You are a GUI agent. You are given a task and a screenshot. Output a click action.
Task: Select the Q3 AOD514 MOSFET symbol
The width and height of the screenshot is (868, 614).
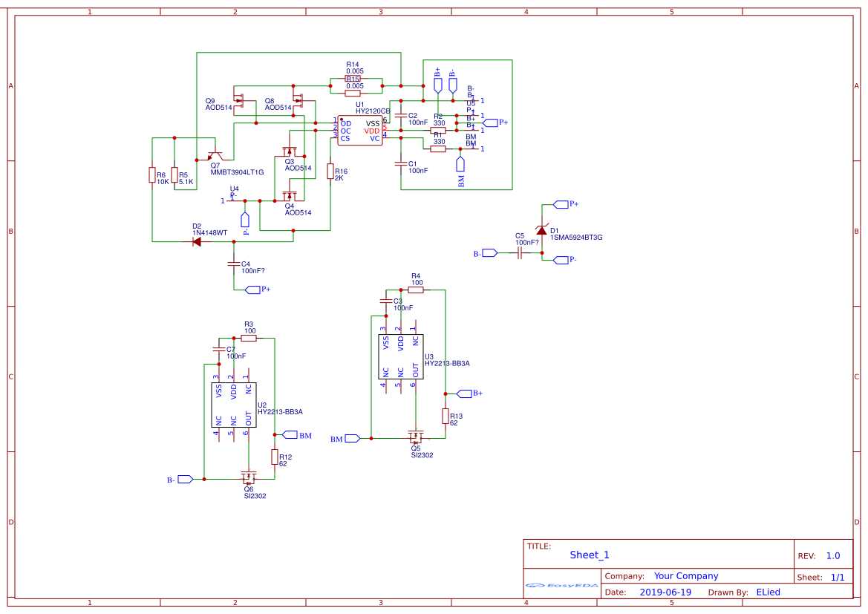click(x=289, y=151)
